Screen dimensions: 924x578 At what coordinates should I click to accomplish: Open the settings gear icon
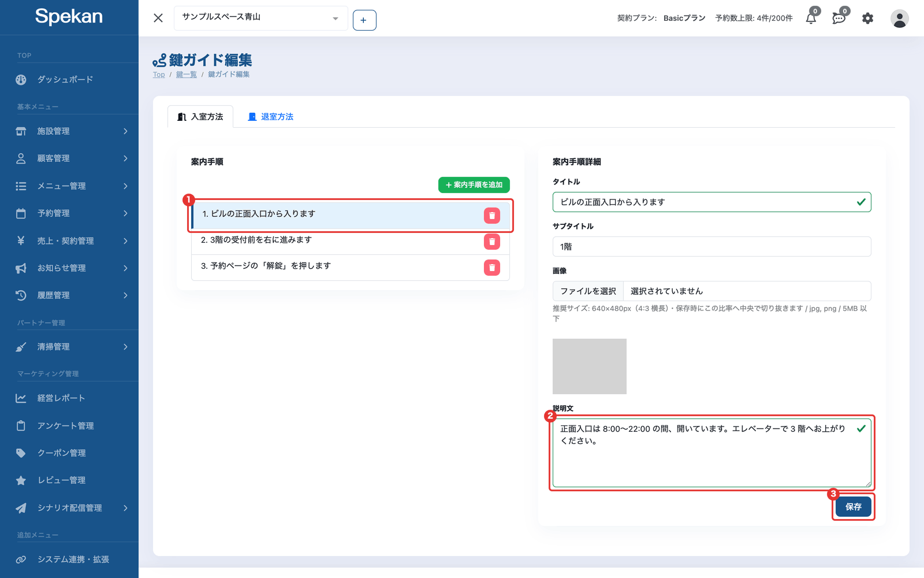click(x=867, y=18)
